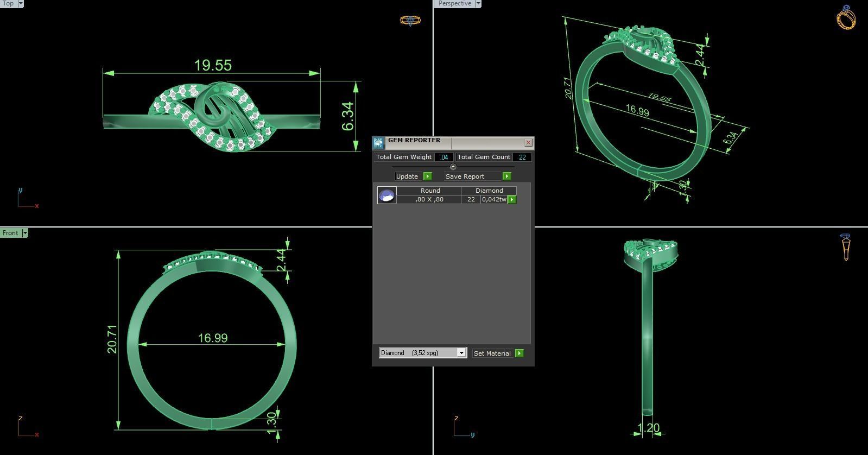868x455 pixels.
Task: Click the 2.44 dimension in Front view
Action: click(282, 261)
